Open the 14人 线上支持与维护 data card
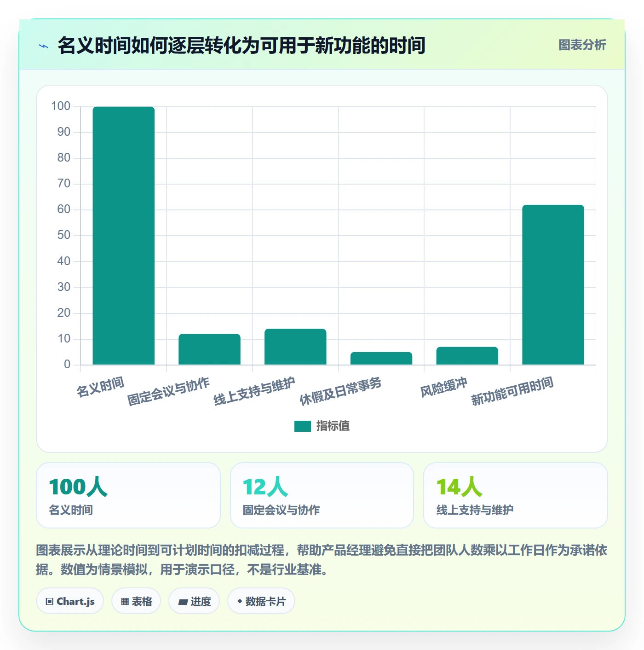644x650 pixels. [x=516, y=495]
